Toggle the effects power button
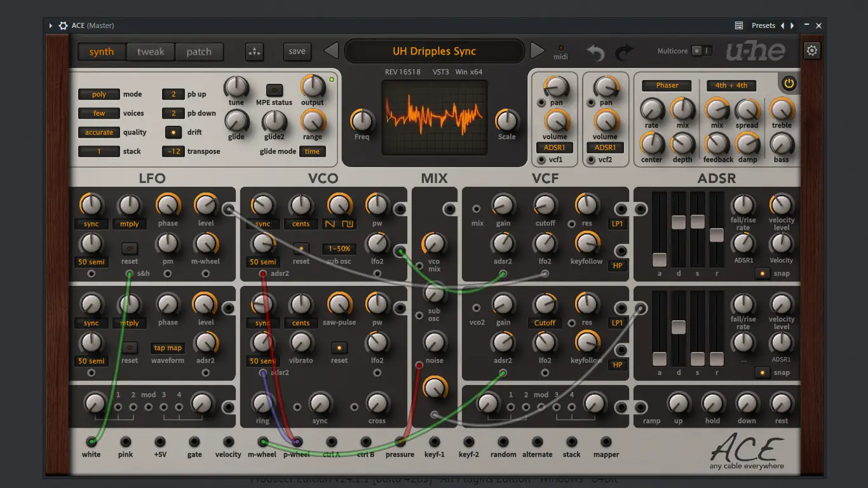868x488 pixels. pos(789,83)
